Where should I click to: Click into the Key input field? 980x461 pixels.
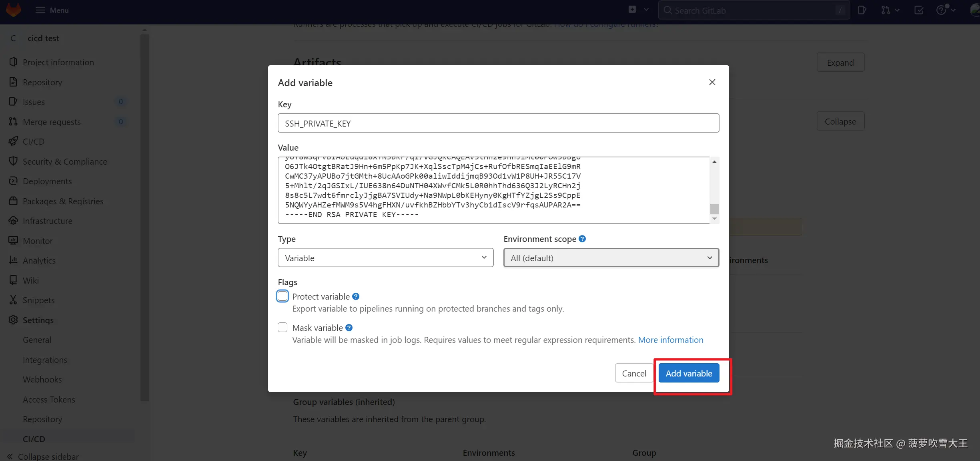point(498,123)
